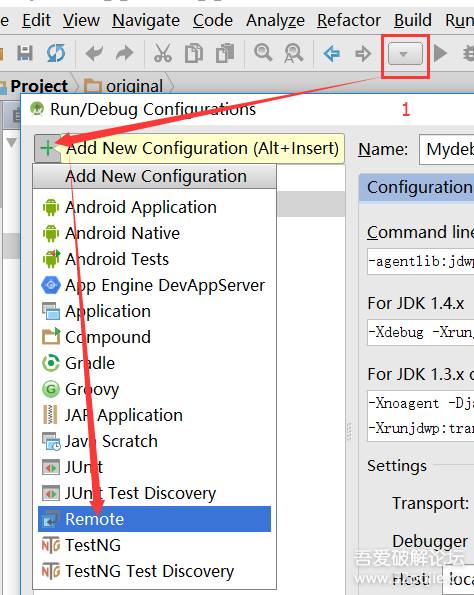Click the green Run play icon

(440, 53)
